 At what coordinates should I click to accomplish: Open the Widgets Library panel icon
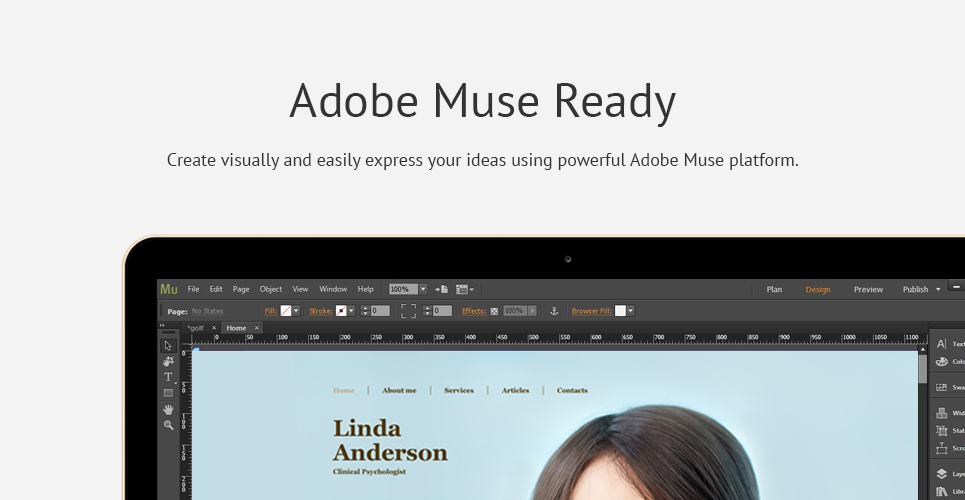(942, 413)
